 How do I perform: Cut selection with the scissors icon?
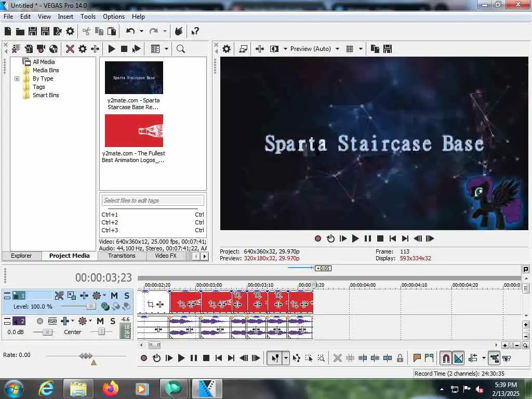[x=86, y=32]
